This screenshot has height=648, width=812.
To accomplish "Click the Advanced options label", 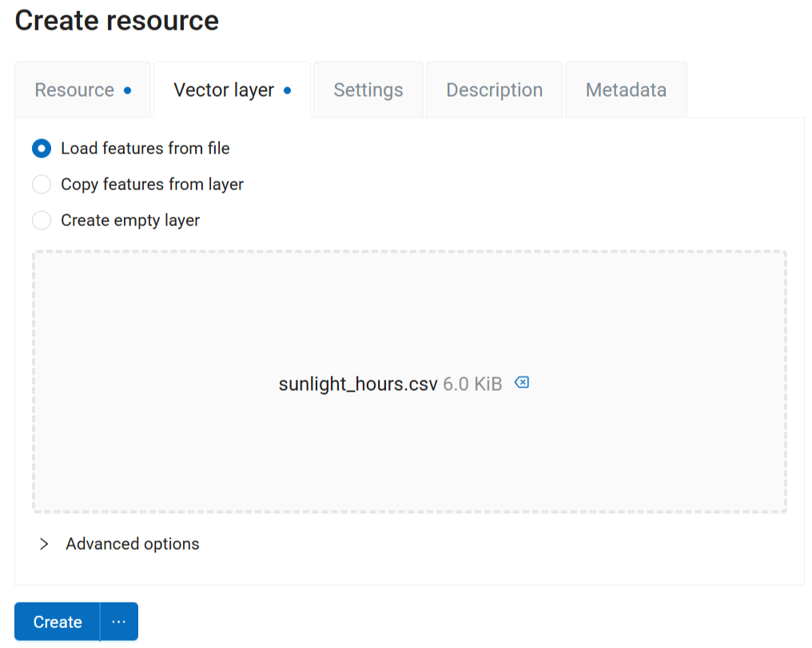I will (x=133, y=544).
